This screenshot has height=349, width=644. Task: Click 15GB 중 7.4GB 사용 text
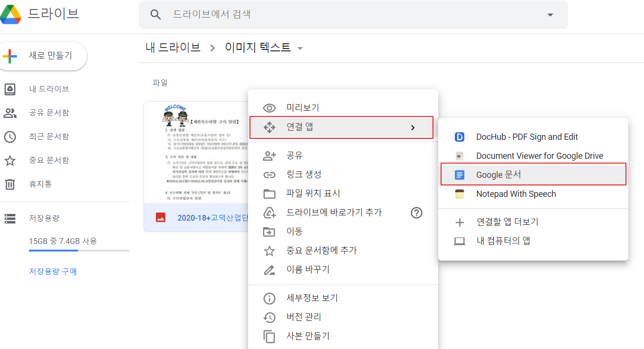click(x=63, y=241)
